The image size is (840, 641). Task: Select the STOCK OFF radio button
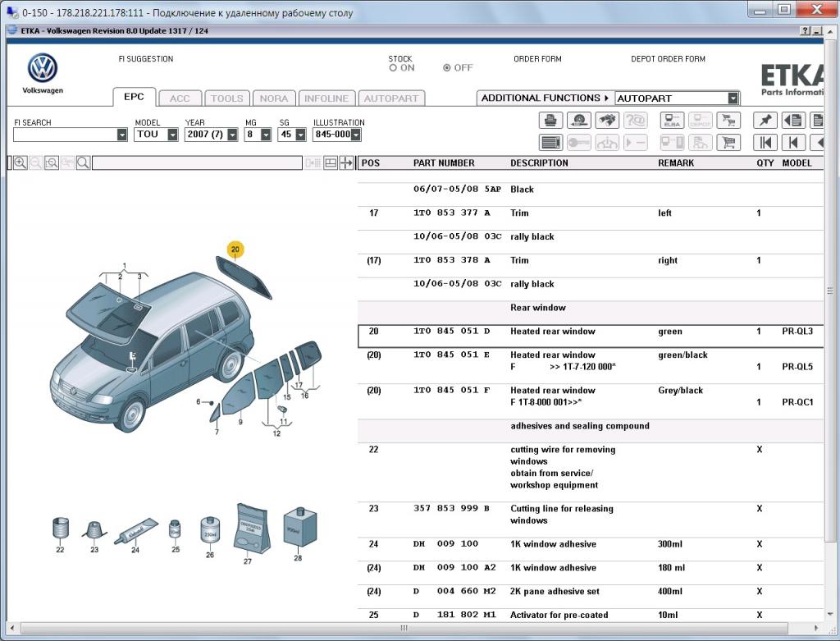click(447, 68)
